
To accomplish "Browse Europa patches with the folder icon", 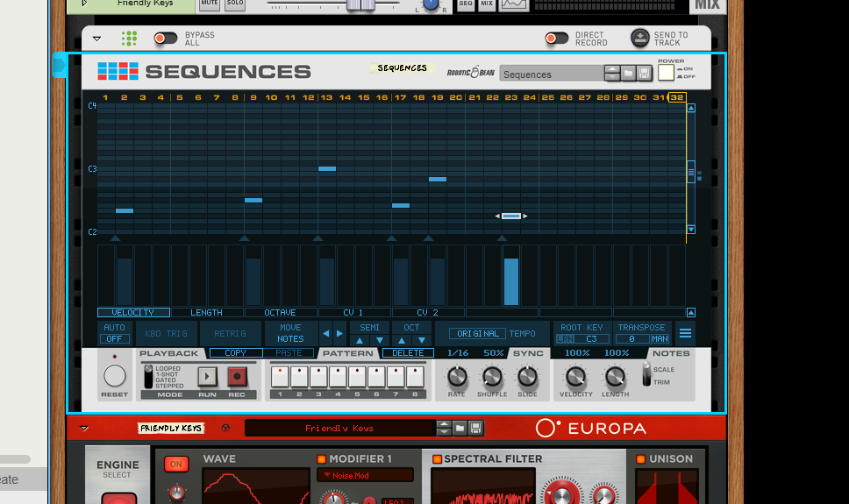I will tap(460, 429).
